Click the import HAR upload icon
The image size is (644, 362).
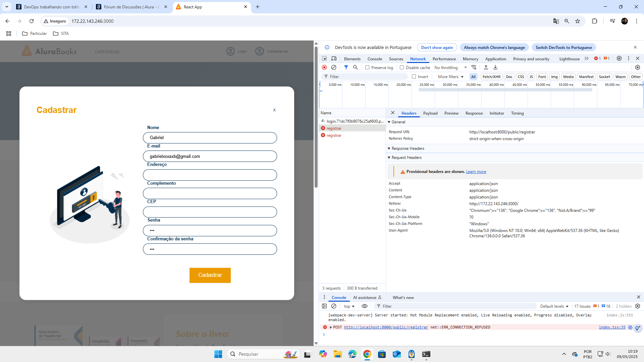coord(486,67)
